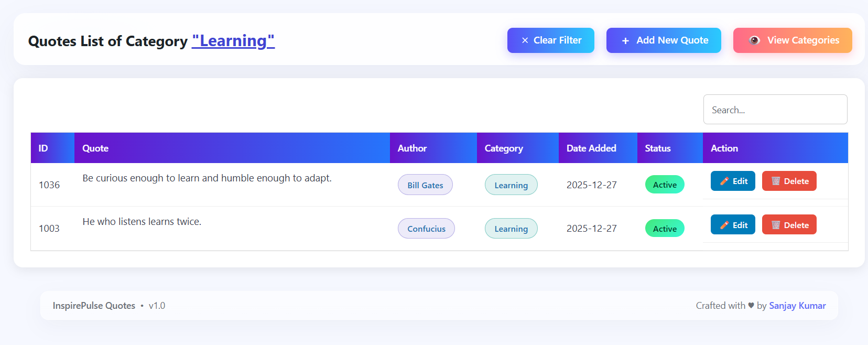Follow the Sanjay Kumar footer link
868x345 pixels.
(797, 306)
